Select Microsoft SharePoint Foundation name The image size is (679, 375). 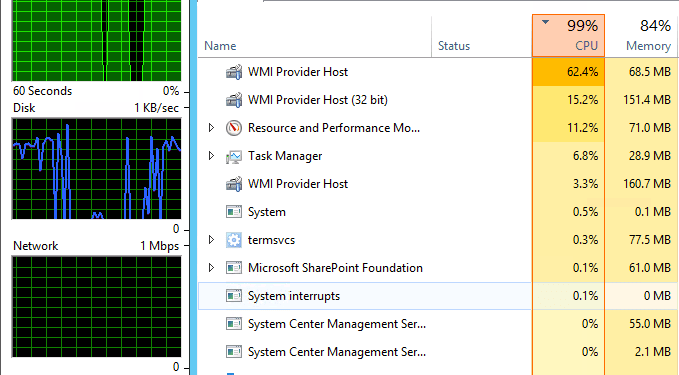(x=335, y=268)
